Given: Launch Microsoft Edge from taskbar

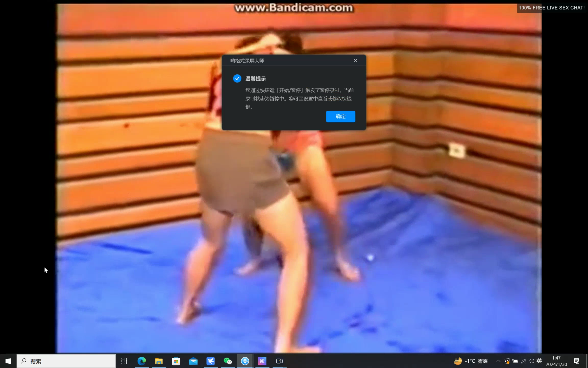Looking at the screenshot, I should (142, 361).
